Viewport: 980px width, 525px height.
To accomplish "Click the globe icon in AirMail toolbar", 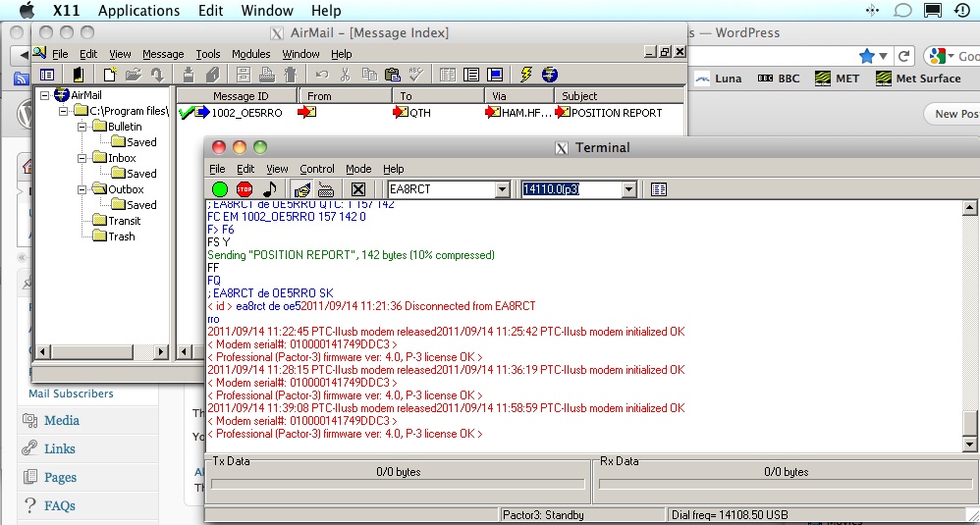I will pos(550,75).
